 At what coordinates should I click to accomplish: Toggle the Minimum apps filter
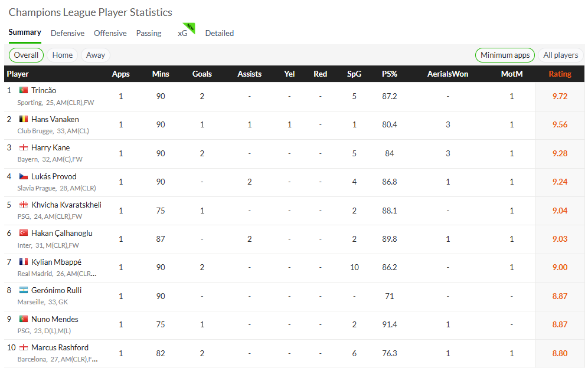(505, 55)
